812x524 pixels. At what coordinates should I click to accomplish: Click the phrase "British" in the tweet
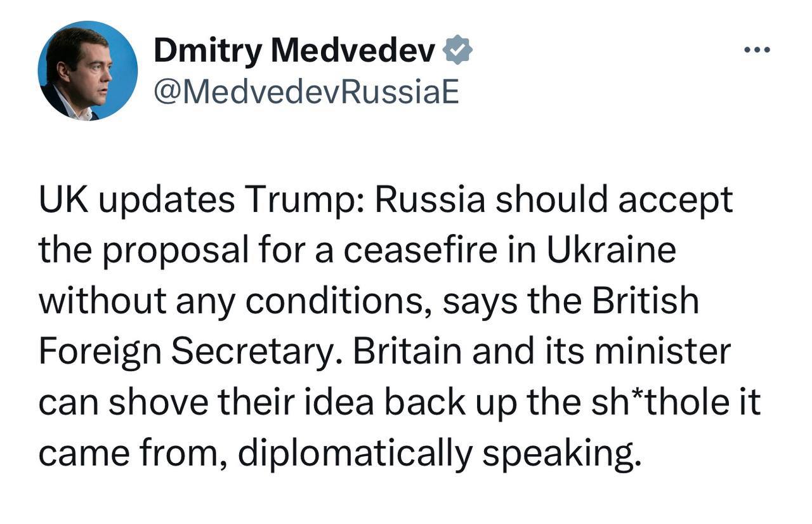645,301
